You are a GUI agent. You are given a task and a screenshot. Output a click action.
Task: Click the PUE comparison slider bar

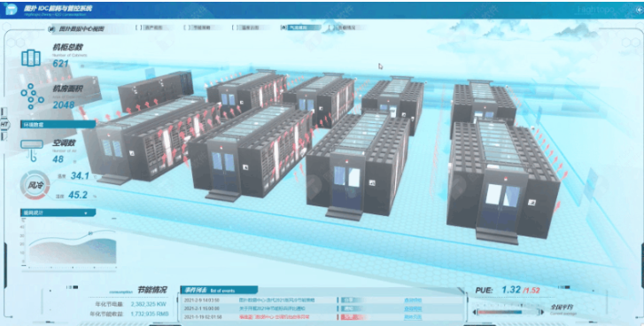click(x=508, y=312)
